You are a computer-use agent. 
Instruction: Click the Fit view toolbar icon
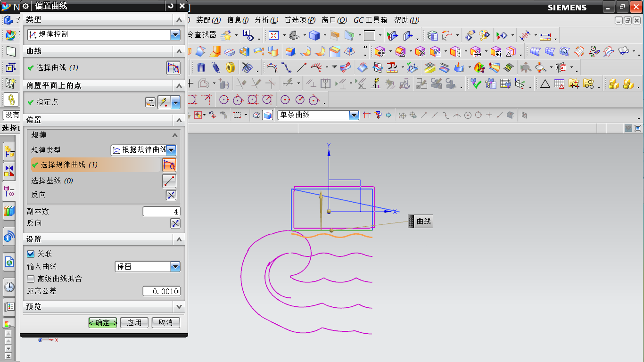(274, 35)
